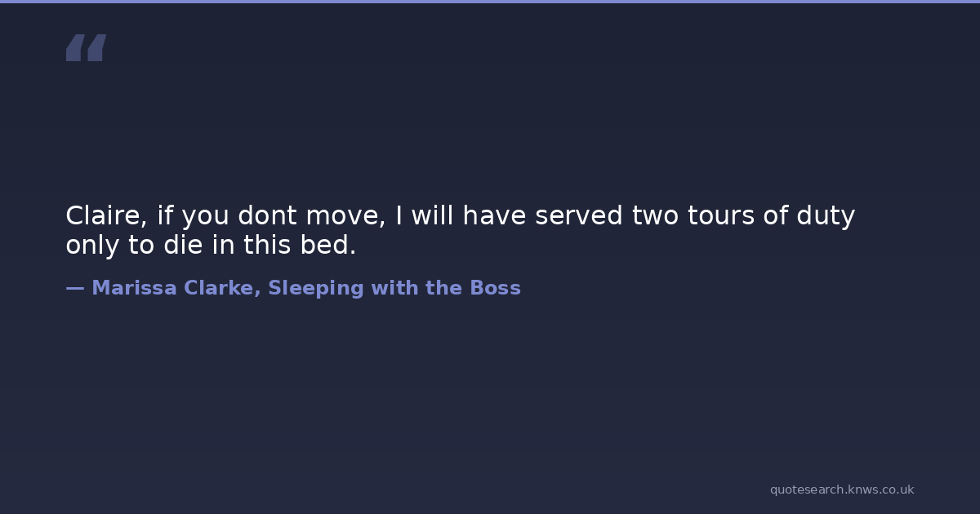Screen dimensions: 980x514
Task: Click the quotesearch.knws.co.uk watermark
Action: [x=842, y=490]
